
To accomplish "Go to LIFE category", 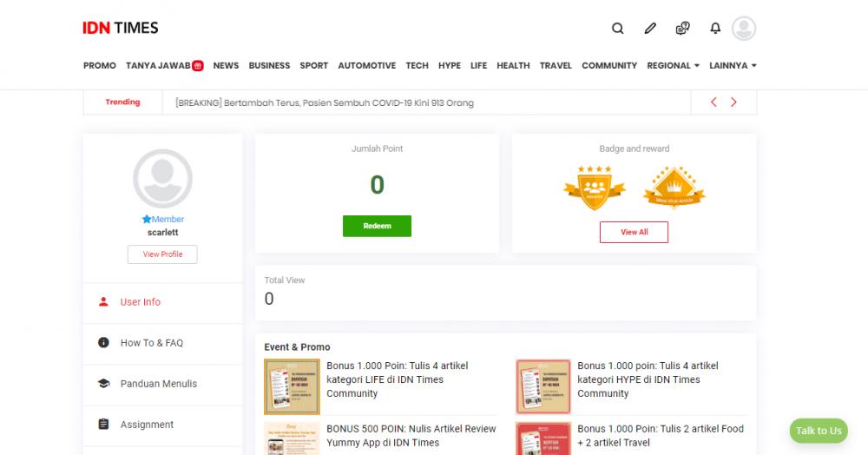I will pyautogui.click(x=479, y=65).
